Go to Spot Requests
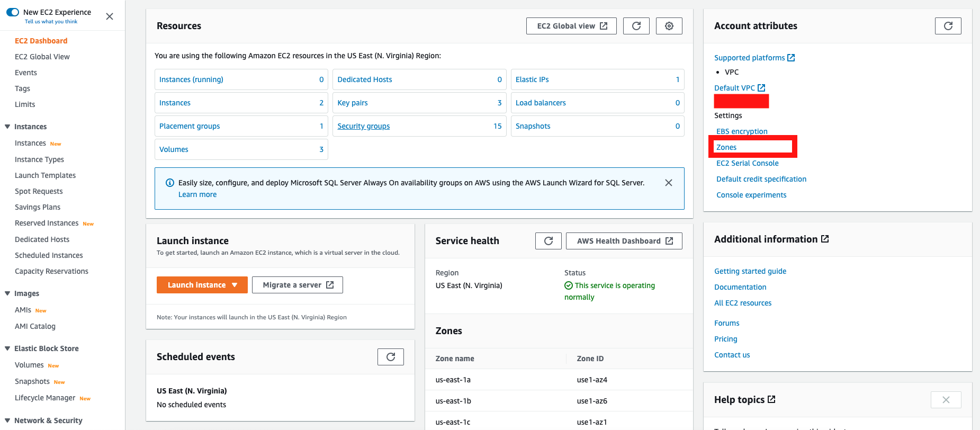The height and width of the screenshot is (430, 980). (x=39, y=191)
